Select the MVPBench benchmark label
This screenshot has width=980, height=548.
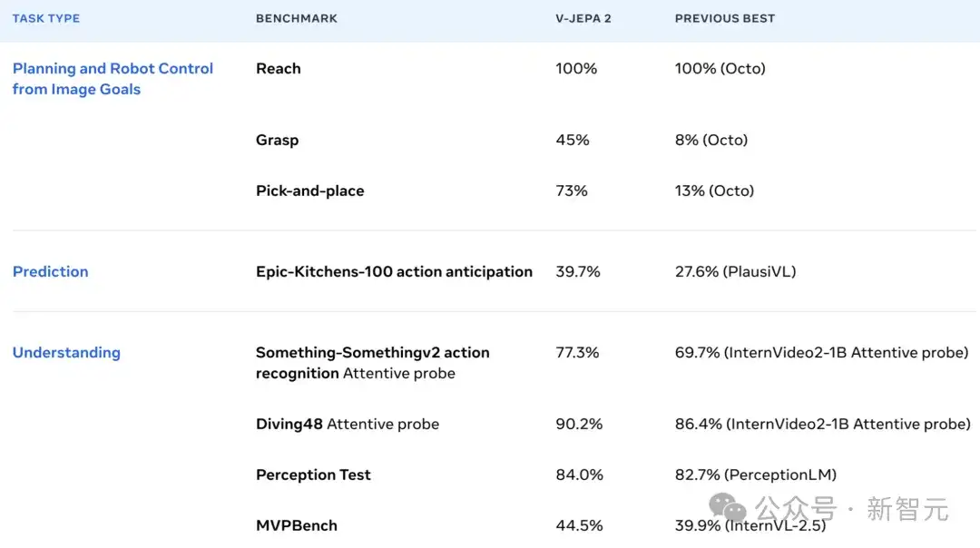296,525
